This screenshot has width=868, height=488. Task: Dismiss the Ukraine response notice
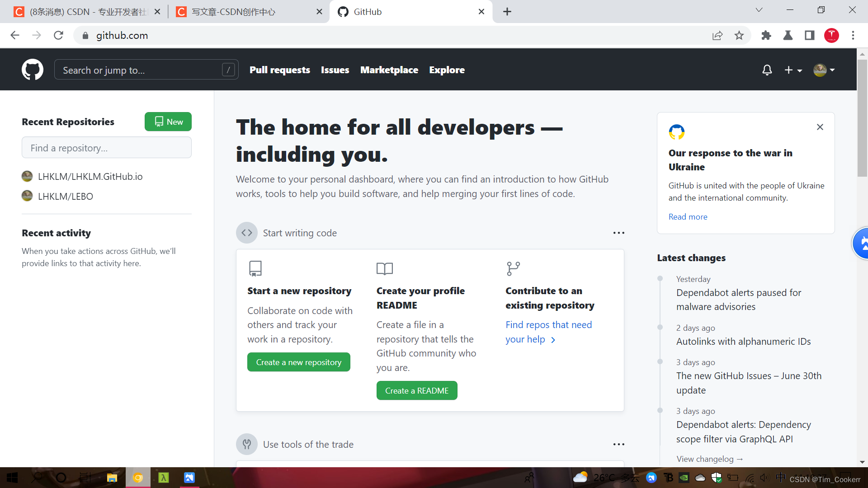click(x=820, y=127)
